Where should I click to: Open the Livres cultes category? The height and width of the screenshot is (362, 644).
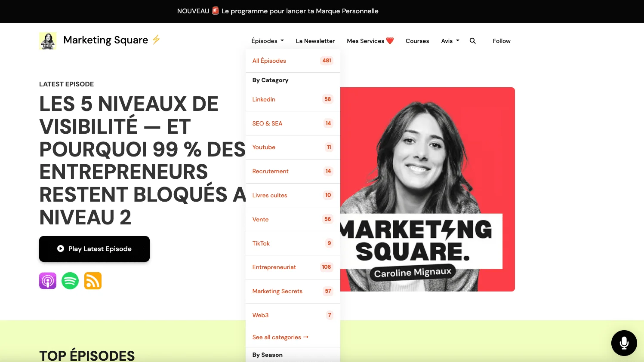coord(293,195)
